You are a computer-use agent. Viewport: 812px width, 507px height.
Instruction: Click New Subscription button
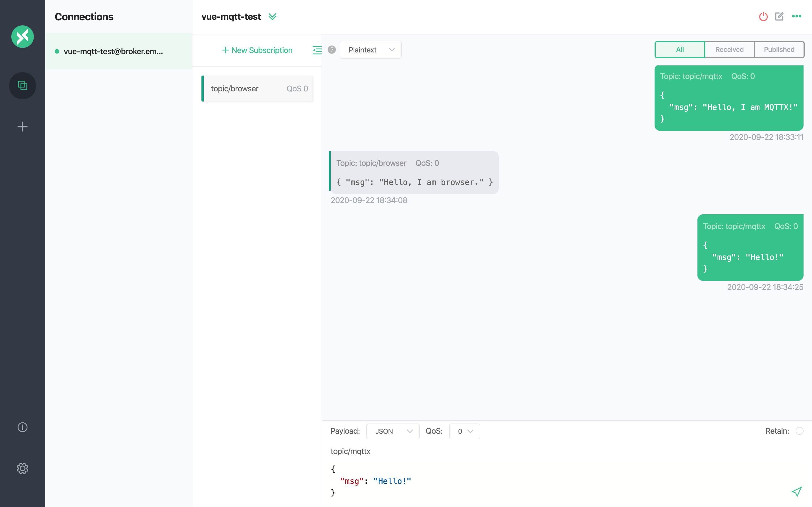point(257,50)
